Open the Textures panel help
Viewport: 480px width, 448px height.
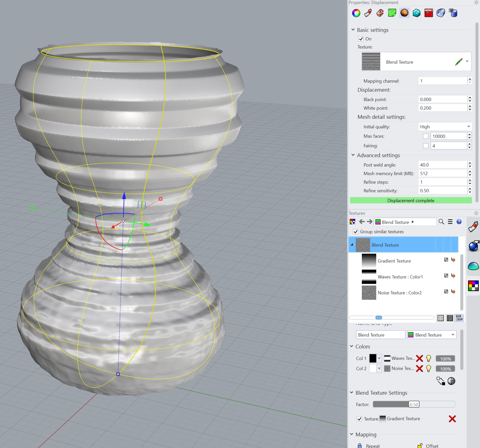pos(459,222)
